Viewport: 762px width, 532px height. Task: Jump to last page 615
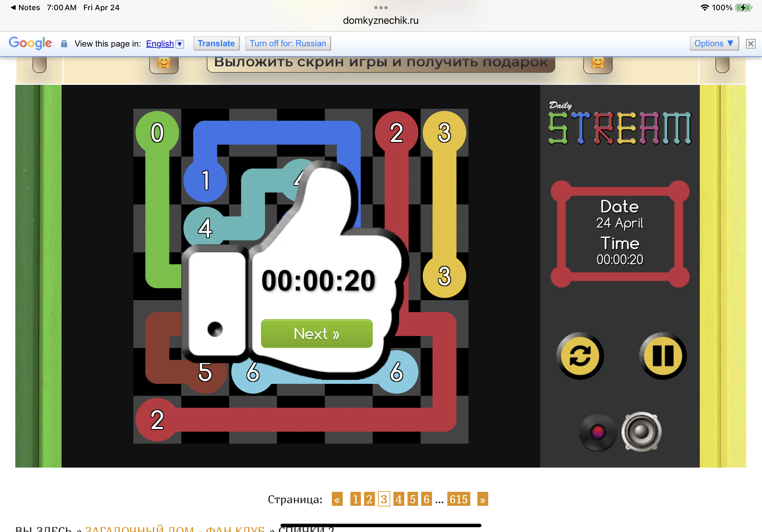tap(458, 499)
